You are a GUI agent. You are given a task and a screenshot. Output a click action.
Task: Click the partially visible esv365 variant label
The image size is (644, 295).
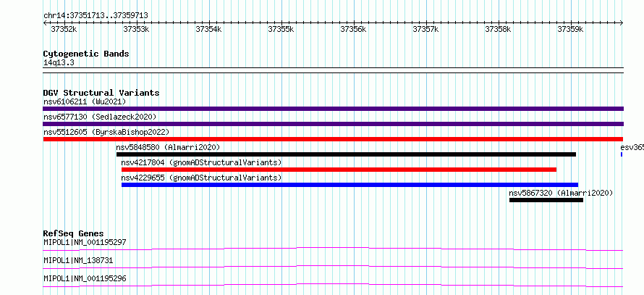click(x=632, y=147)
